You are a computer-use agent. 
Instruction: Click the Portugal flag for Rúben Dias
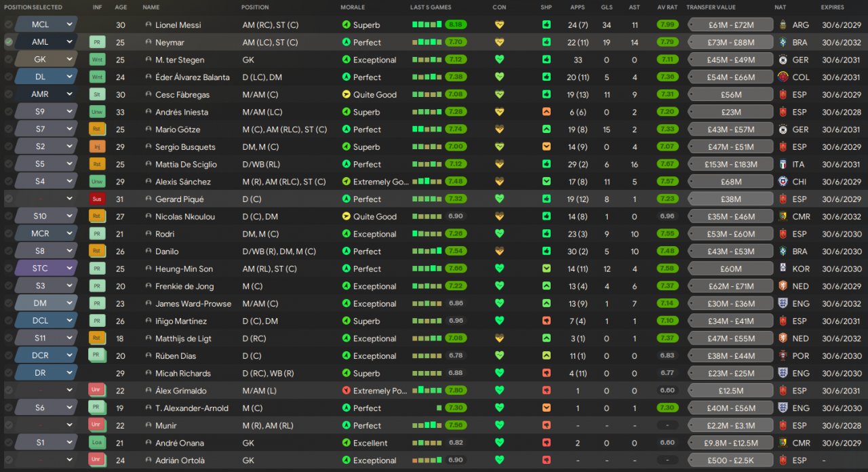click(783, 356)
